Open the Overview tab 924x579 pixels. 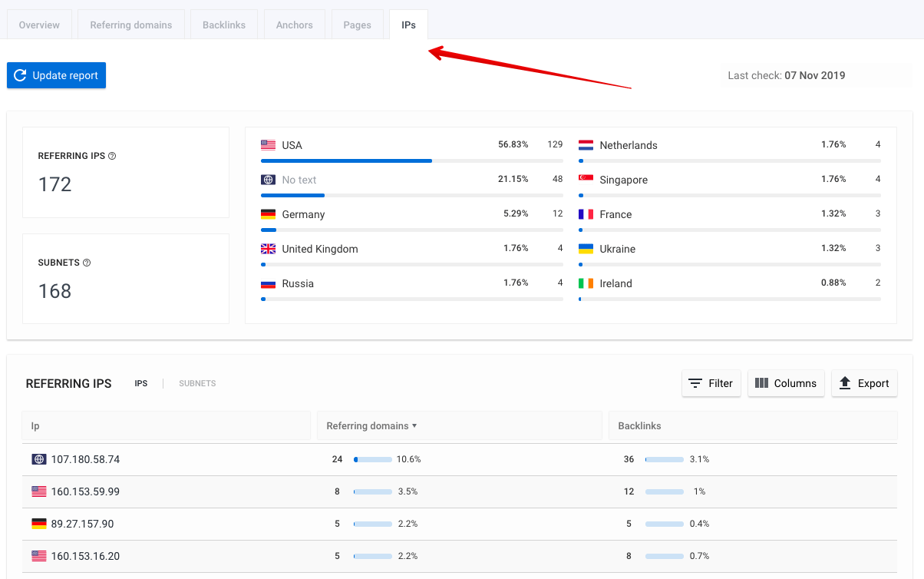[39, 25]
